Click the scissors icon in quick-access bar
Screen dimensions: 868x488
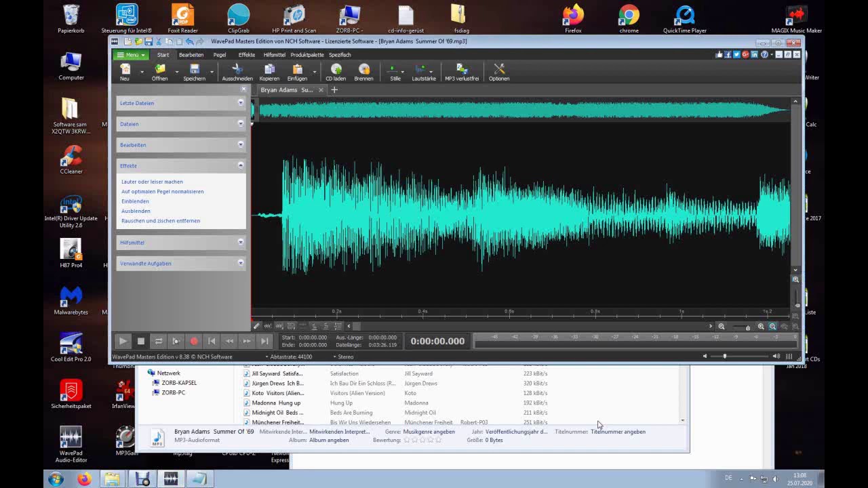[x=159, y=41]
